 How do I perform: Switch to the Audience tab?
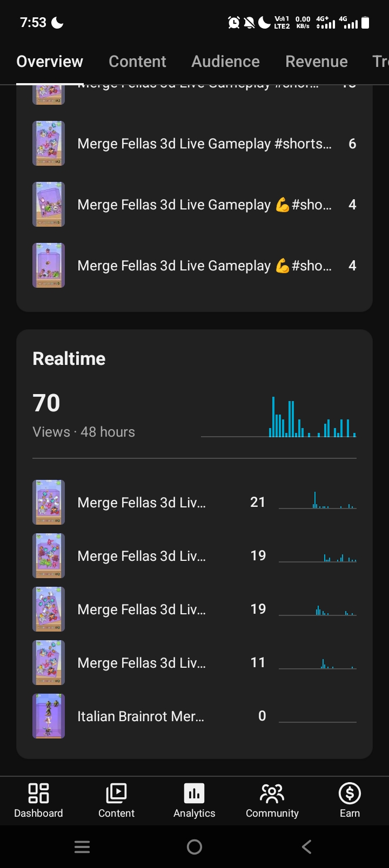225,62
